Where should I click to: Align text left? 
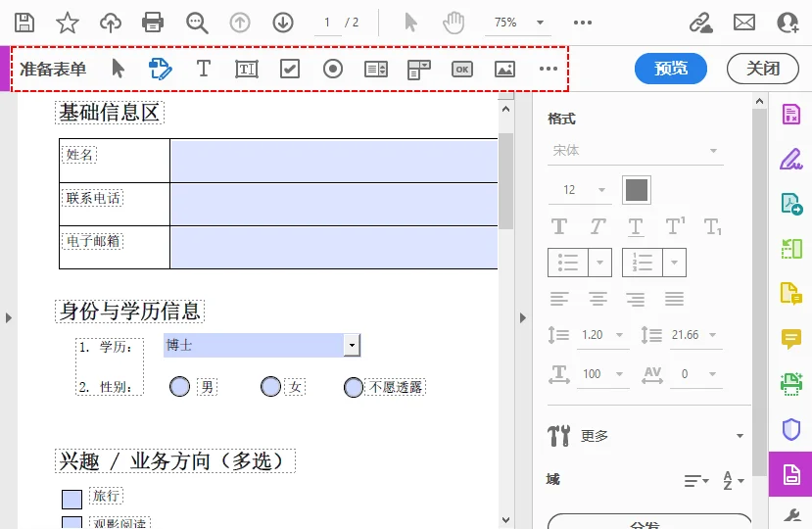(559, 299)
